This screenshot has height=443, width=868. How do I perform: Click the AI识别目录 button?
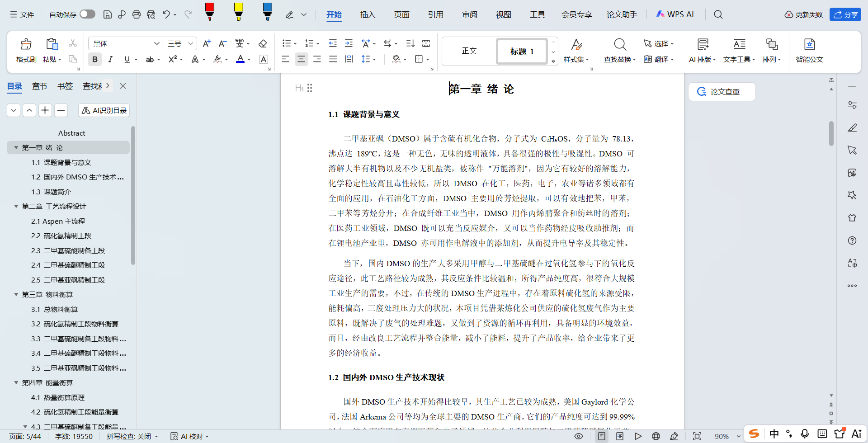pyautogui.click(x=104, y=110)
